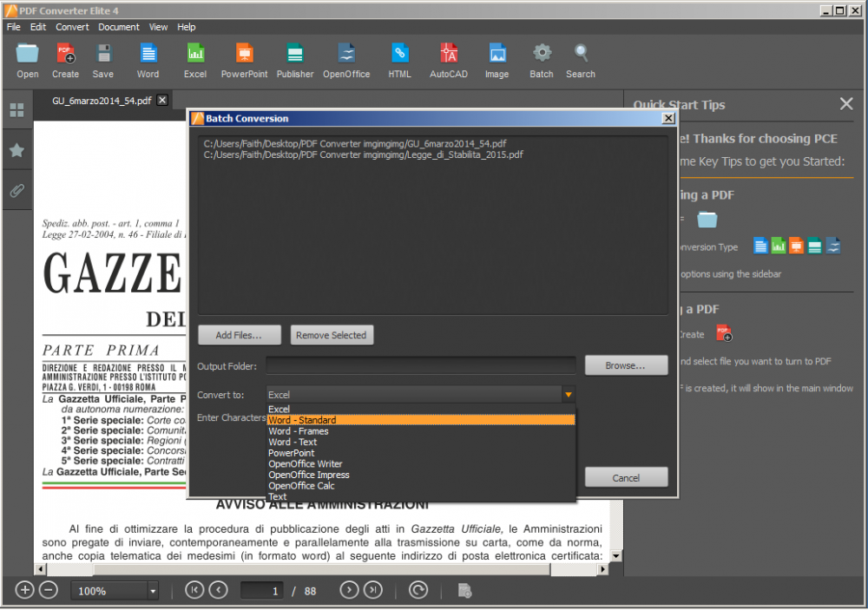
Task: Close the GU_6marzo2014_54.pdf tab
Action: pyautogui.click(x=162, y=101)
